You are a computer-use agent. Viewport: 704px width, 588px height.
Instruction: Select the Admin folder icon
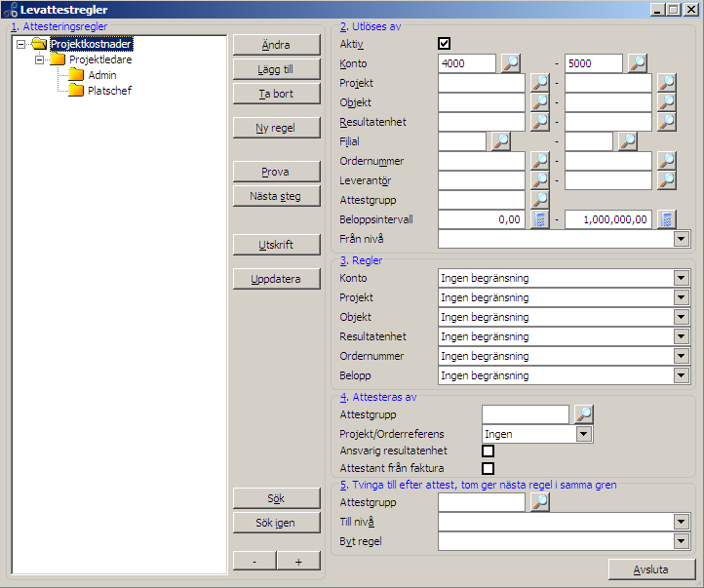pos(76,75)
